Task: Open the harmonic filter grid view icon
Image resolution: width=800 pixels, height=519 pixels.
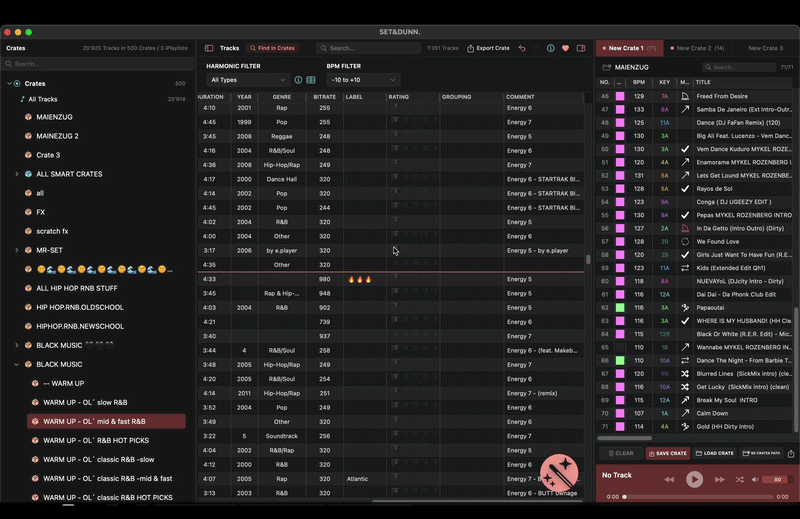Action: (311, 80)
